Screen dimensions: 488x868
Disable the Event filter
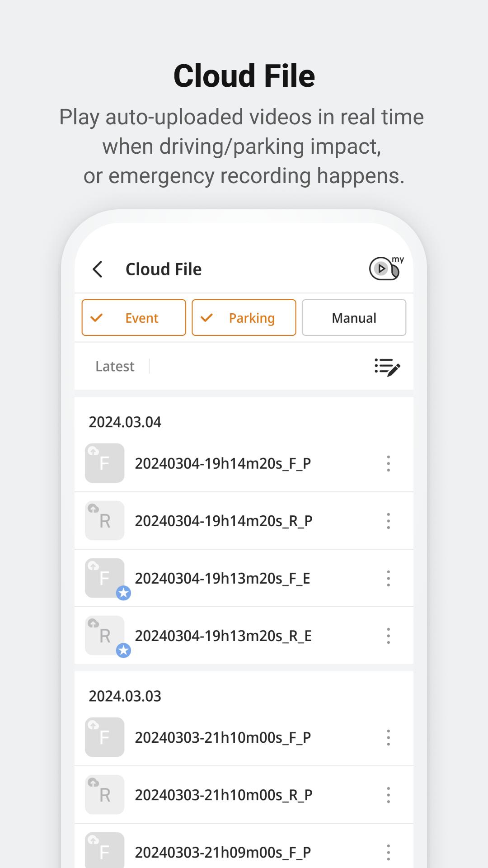click(134, 318)
